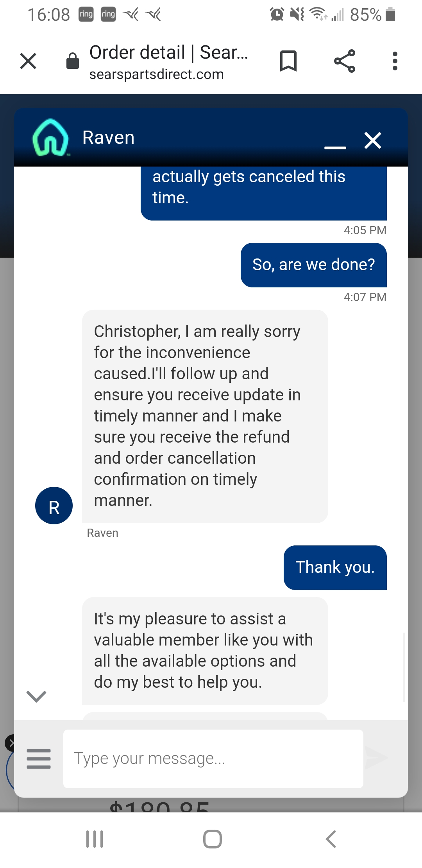The image size is (422, 868).
Task: Open the browser three-dot menu
Action: pos(395,61)
